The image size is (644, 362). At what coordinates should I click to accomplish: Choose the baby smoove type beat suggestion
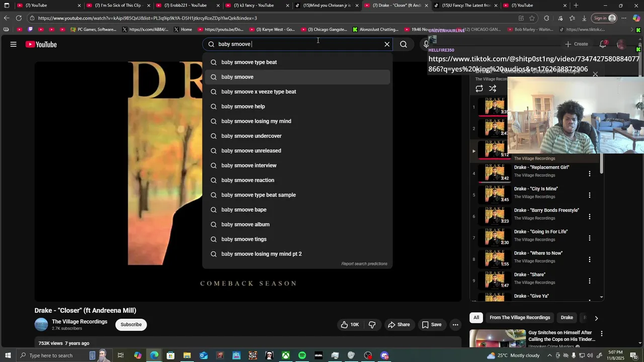tap(297, 62)
